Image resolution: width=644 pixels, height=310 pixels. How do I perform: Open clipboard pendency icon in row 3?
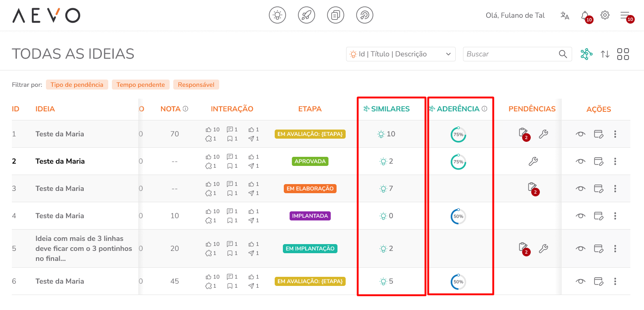click(533, 188)
